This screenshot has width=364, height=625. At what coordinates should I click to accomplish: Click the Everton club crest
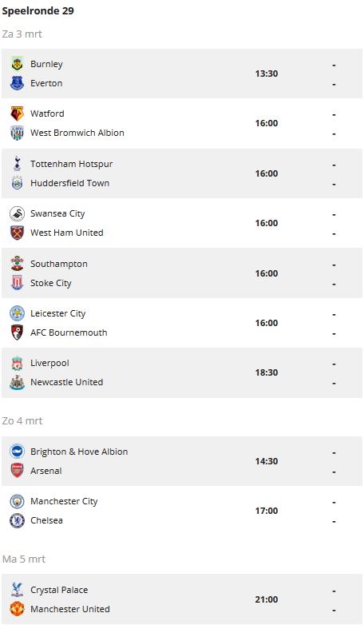click(x=17, y=83)
